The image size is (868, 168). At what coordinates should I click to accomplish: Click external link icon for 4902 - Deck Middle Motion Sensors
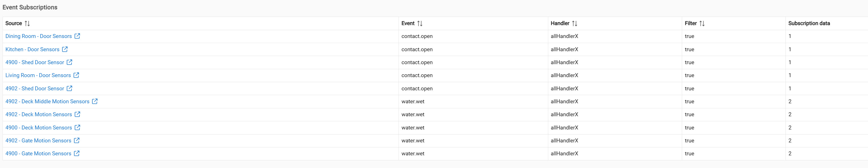coord(95,101)
